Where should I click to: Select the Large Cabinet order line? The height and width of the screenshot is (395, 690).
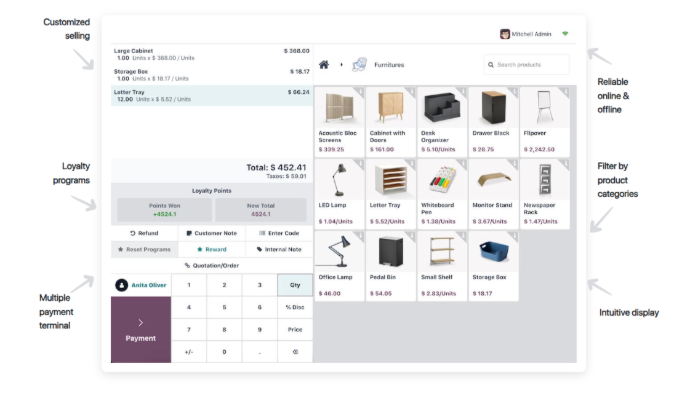pyautogui.click(x=212, y=54)
